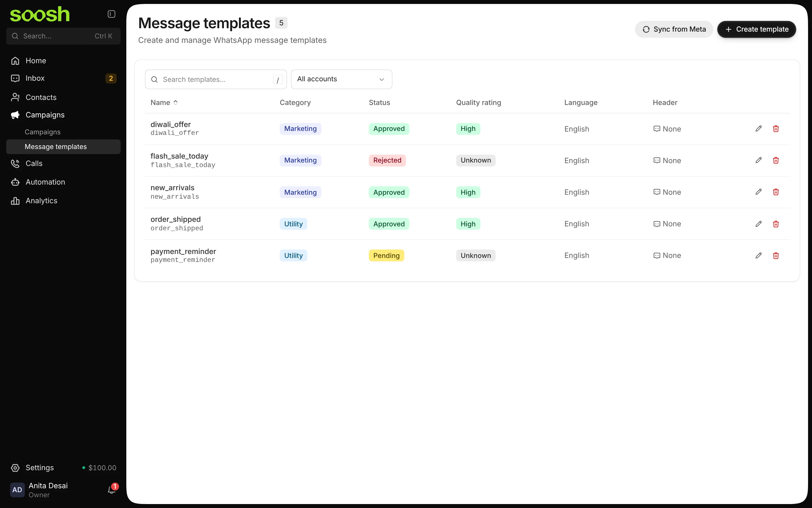This screenshot has width=812, height=508.
Task: Delete the new_arrivals template
Action: pos(776,192)
